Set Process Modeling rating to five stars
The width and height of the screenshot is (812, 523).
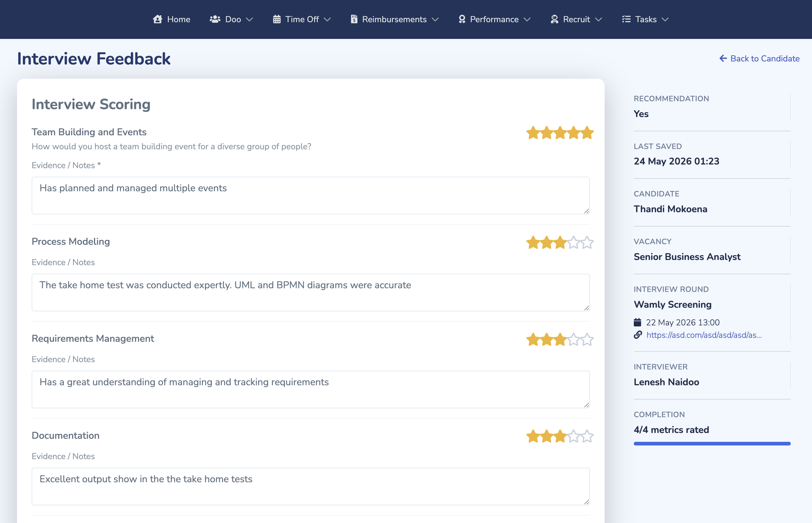(587, 242)
